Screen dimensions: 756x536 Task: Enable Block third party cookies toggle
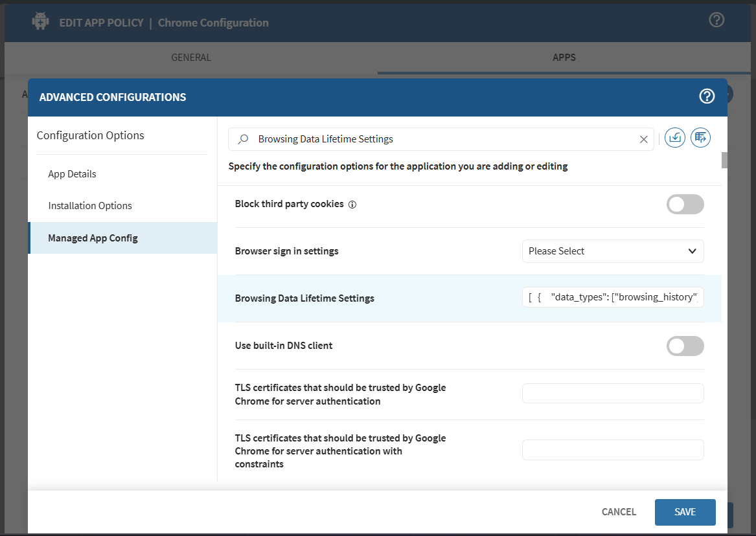685,205
